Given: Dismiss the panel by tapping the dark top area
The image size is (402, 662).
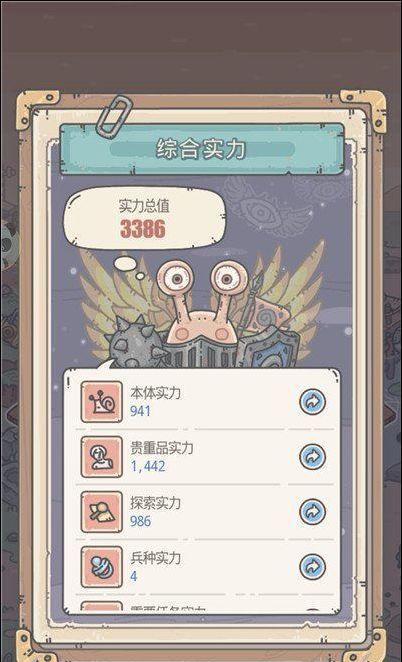Looking at the screenshot, I should pos(201,42).
